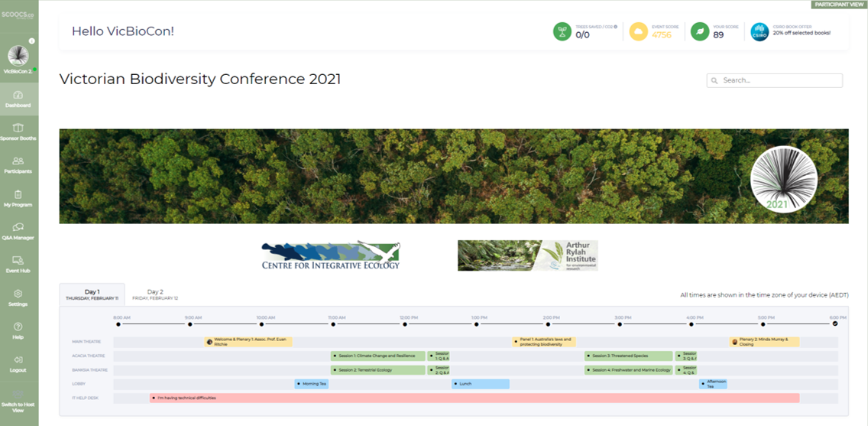868x426 pixels.
Task: Open the Session 3 Q&A block
Action: pyautogui.click(x=686, y=356)
